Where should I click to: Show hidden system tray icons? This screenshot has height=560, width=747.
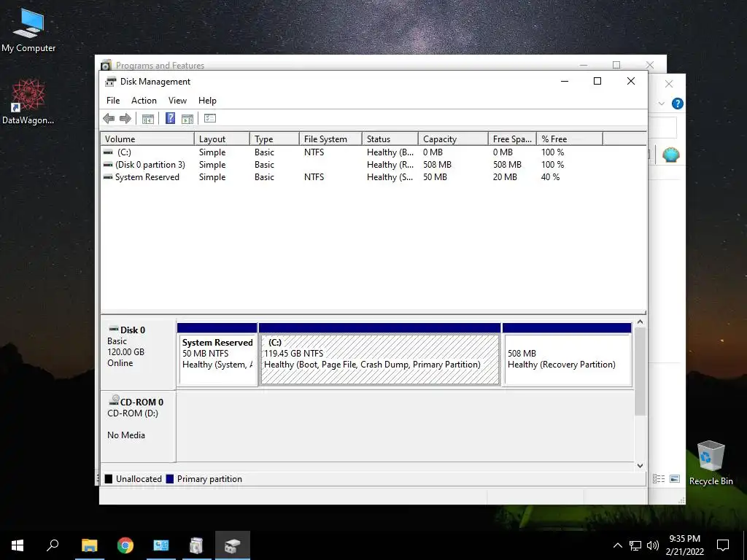(x=617, y=545)
